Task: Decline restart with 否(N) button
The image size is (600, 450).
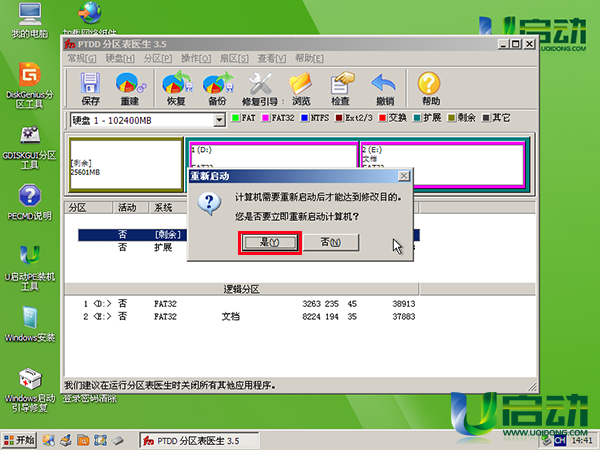Action: 331,242
